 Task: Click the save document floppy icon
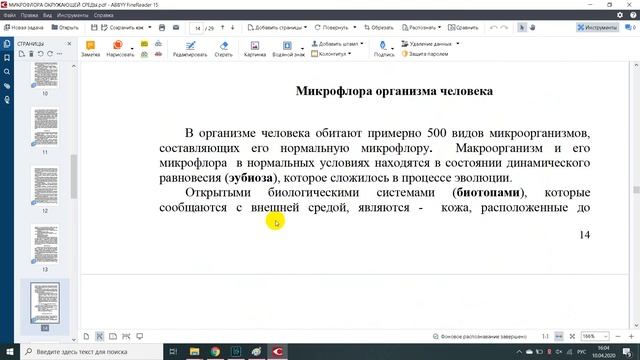coord(94,27)
